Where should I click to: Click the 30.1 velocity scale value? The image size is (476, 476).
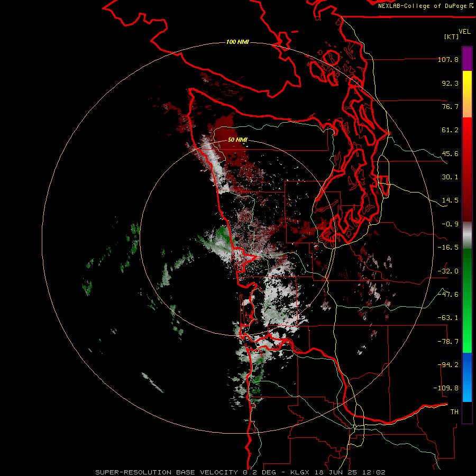tap(450, 177)
